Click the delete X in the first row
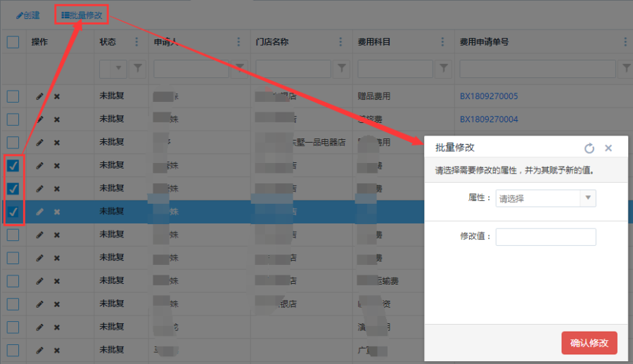The image size is (633, 364). (57, 96)
